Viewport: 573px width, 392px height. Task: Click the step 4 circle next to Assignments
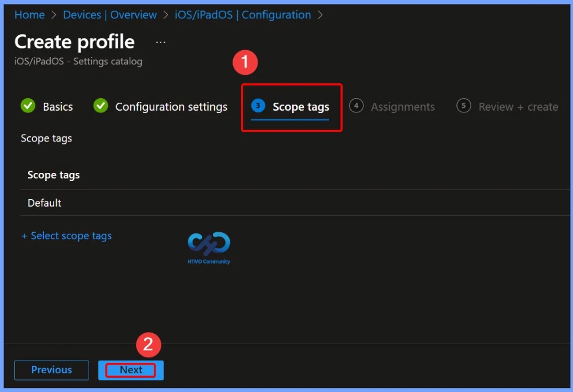(355, 106)
